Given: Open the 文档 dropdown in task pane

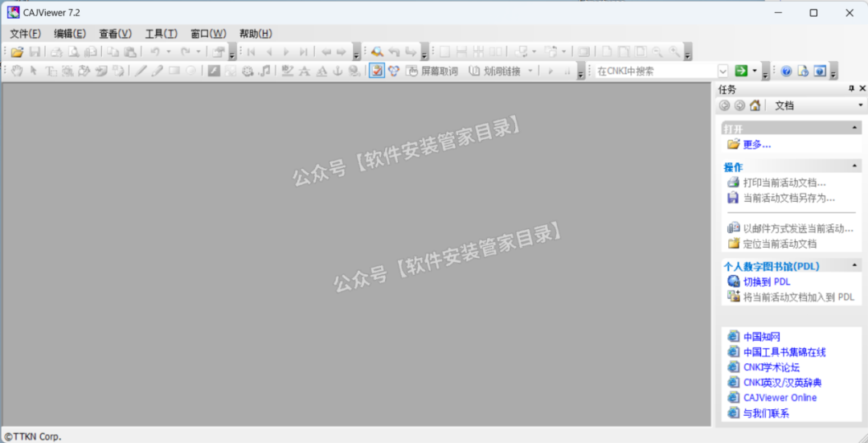Looking at the screenshot, I should click(860, 105).
